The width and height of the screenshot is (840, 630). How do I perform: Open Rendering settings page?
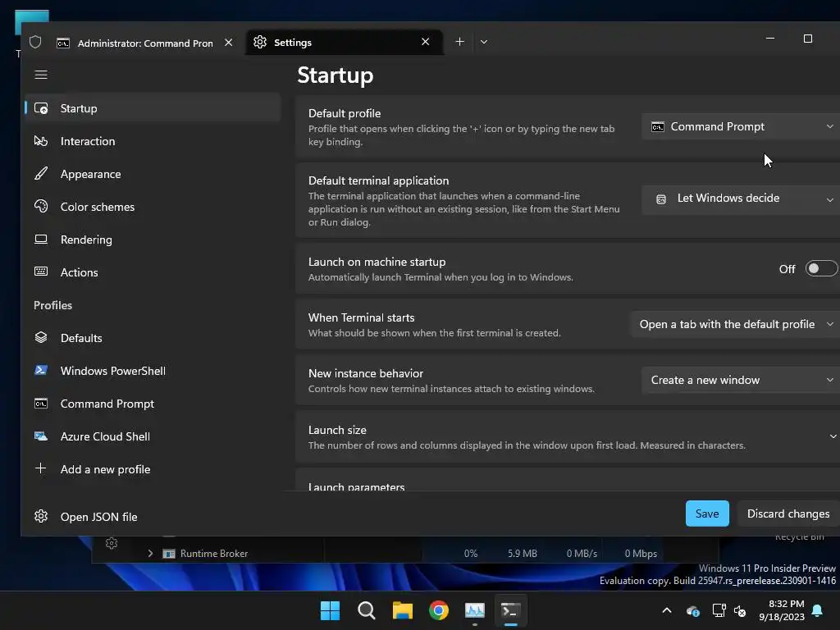click(153, 240)
